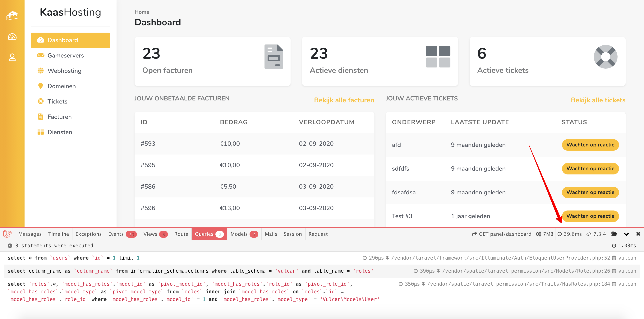
Task: Open Bekijk alle tickets link
Action: (x=598, y=100)
